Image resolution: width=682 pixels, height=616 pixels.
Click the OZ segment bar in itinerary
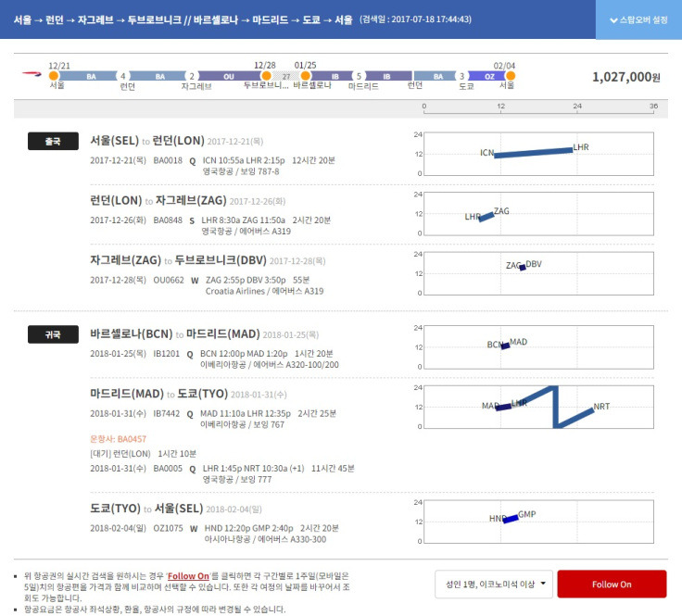pyautogui.click(x=489, y=76)
